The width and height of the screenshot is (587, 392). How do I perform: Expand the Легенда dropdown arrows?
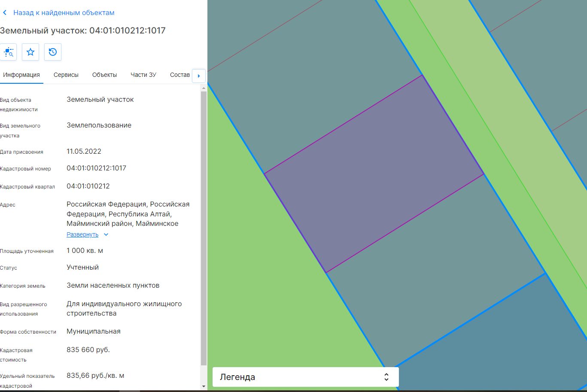[386, 377]
